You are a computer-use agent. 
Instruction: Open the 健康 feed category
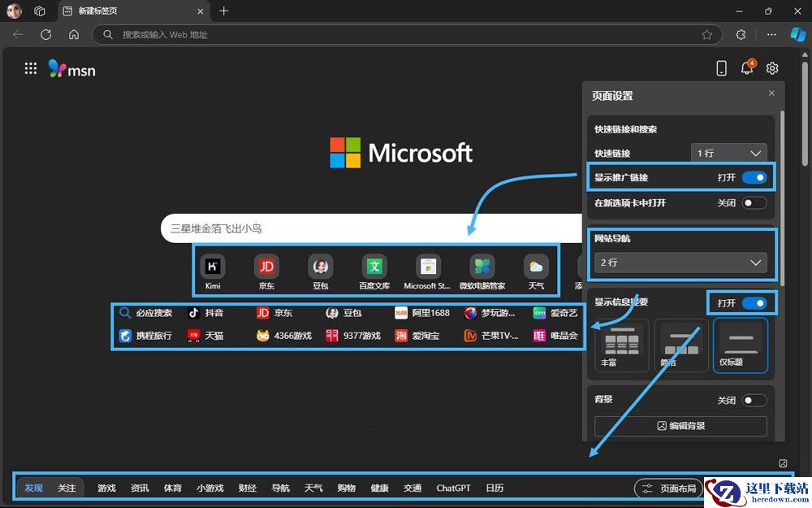click(379, 488)
